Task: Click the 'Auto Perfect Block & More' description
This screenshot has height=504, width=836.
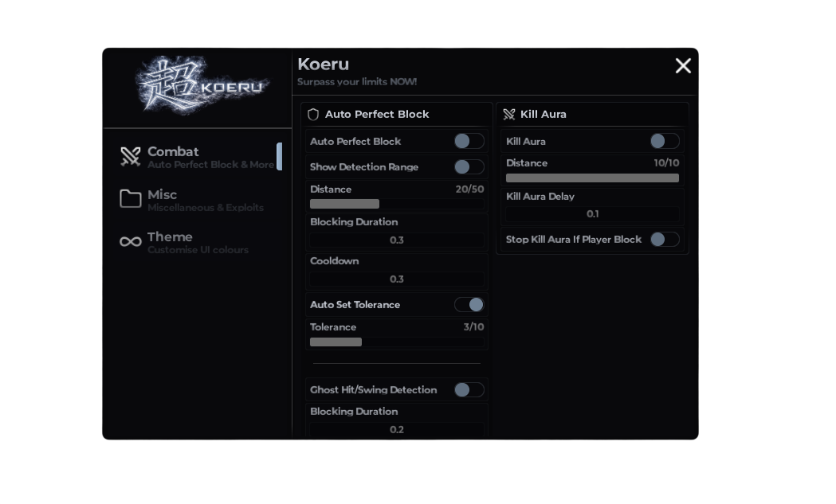Action: tap(210, 165)
